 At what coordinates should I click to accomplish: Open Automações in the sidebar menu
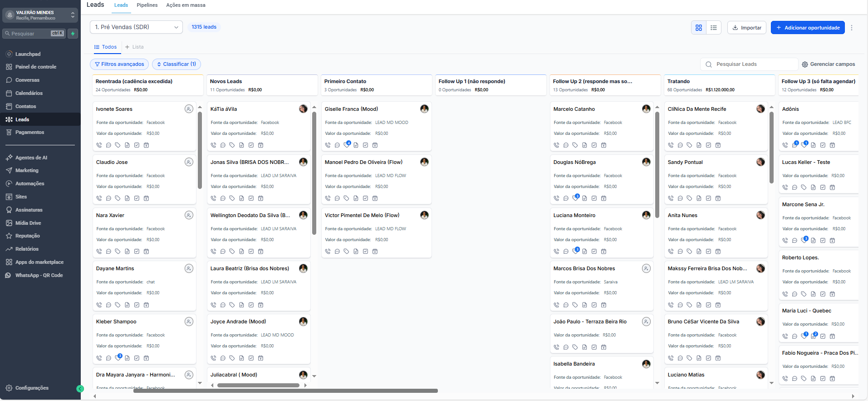[x=30, y=183]
